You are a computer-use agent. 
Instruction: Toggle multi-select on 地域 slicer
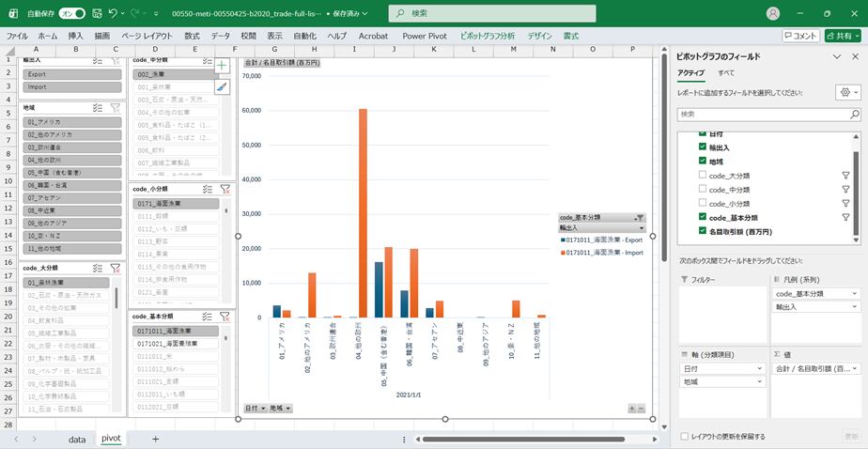[x=98, y=108]
